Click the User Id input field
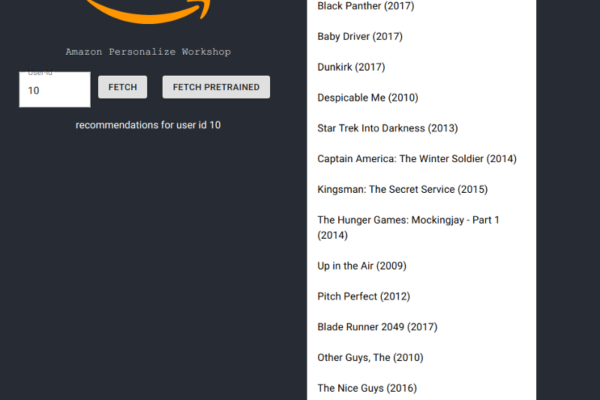 (x=55, y=90)
